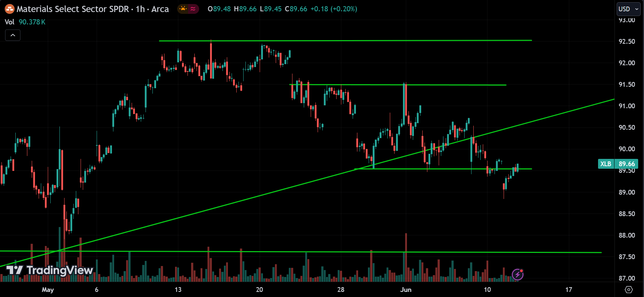Click the current price 89.66 label
The width and height of the screenshot is (644, 297).
point(626,164)
